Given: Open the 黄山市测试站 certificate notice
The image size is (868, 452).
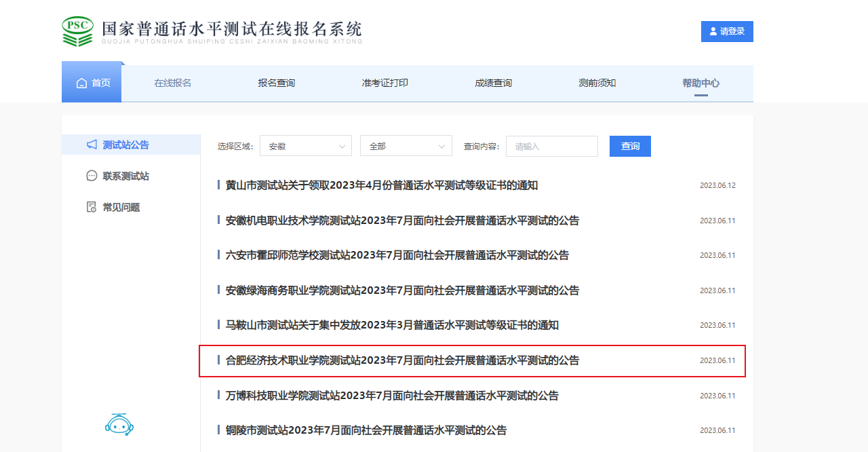Looking at the screenshot, I should point(381,185).
